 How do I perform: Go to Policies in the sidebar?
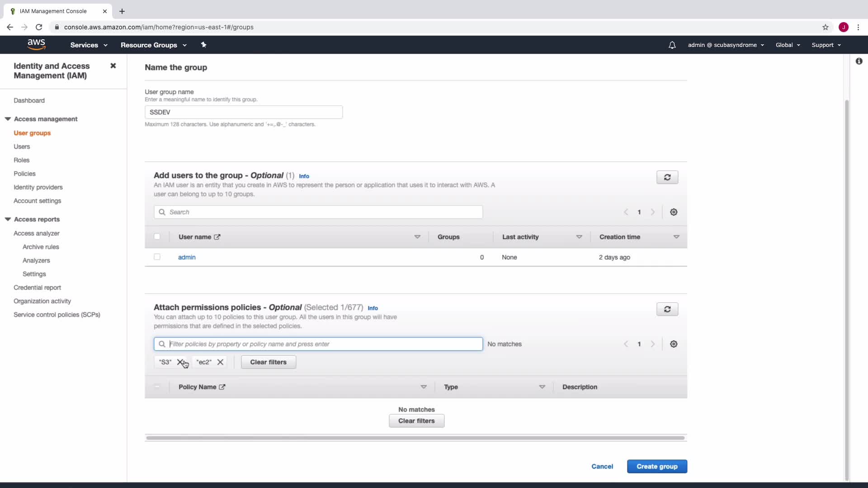coord(24,174)
